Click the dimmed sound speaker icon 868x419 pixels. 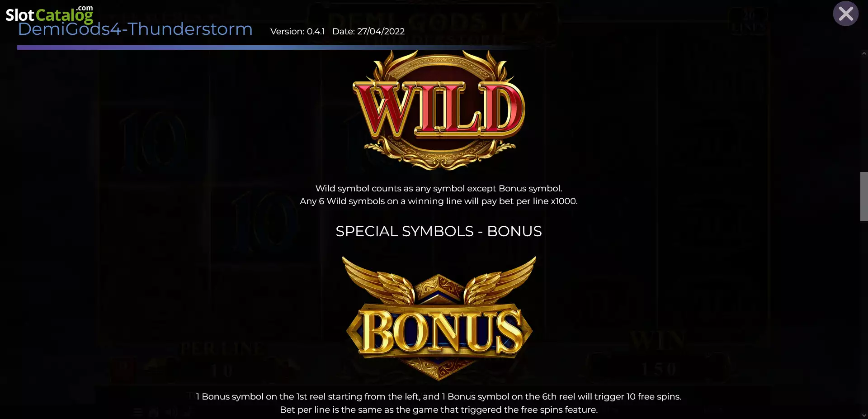(x=171, y=412)
